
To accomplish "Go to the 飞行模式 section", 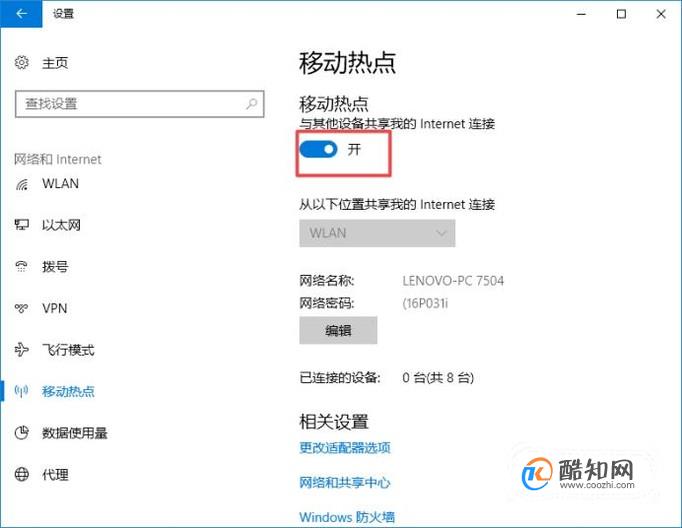I will (68, 350).
